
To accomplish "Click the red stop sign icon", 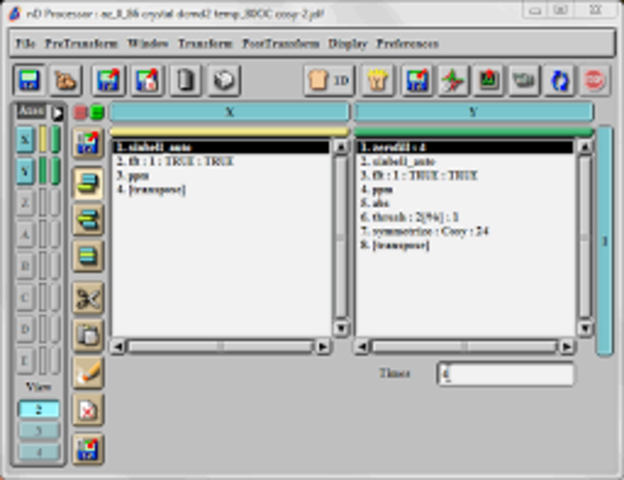I will (595, 80).
